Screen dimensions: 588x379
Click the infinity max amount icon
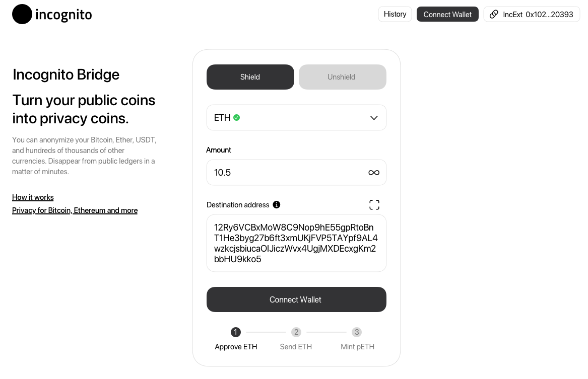374,173
